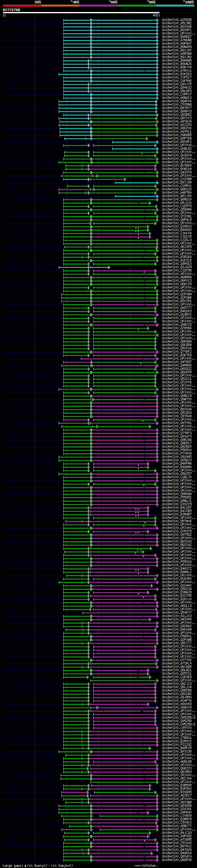Open hit UniRef100_B9SXM6
This screenshot has height=868, width=197.
coord(177,26)
